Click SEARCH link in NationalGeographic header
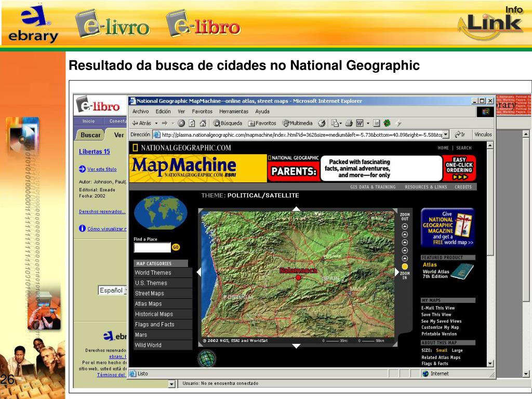This screenshot has height=399, width=532. [464, 148]
